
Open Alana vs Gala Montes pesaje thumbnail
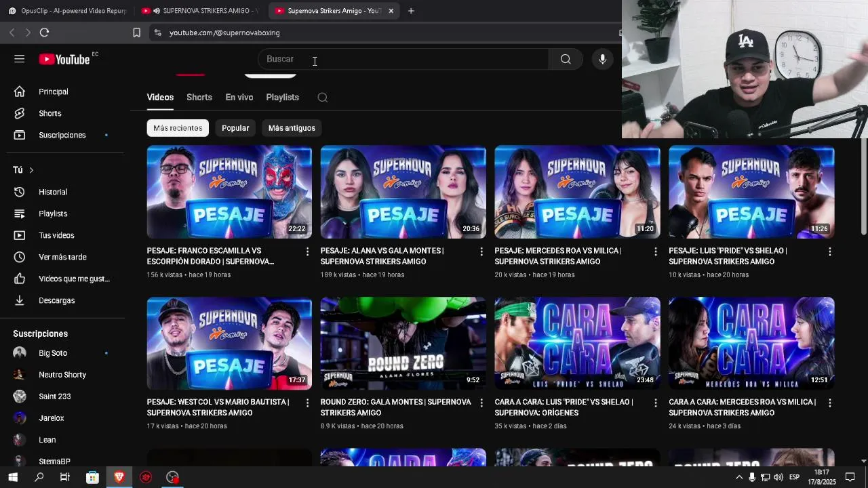403,192
